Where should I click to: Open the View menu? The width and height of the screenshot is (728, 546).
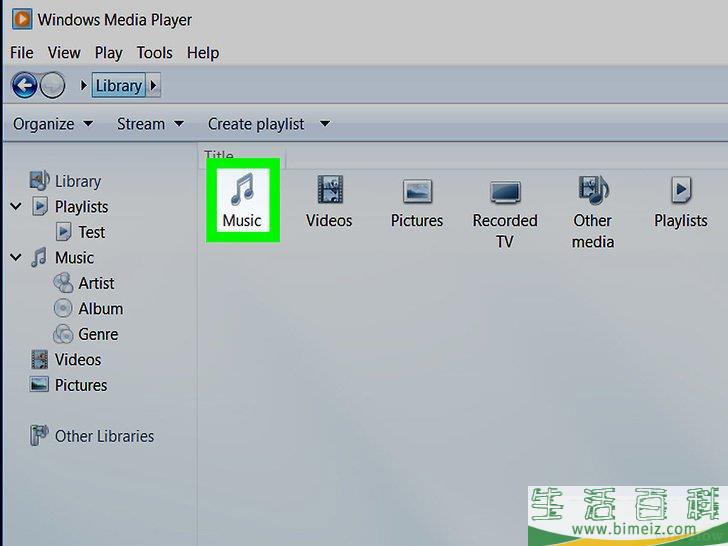[x=64, y=52]
